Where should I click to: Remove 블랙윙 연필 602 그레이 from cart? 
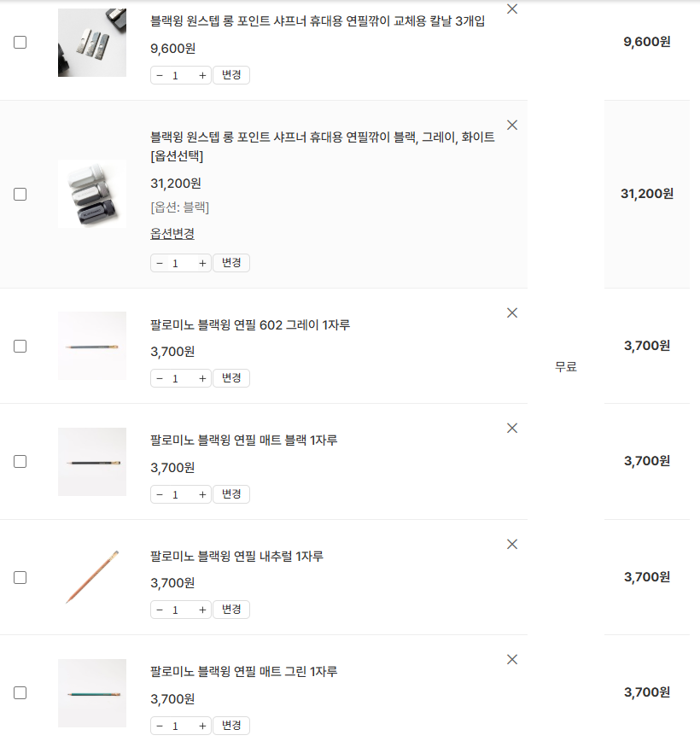(x=512, y=312)
